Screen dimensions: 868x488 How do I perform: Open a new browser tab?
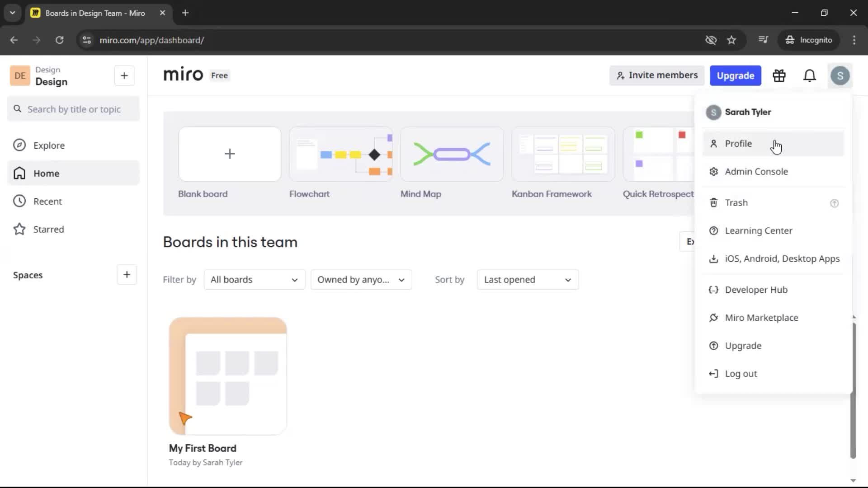click(185, 13)
